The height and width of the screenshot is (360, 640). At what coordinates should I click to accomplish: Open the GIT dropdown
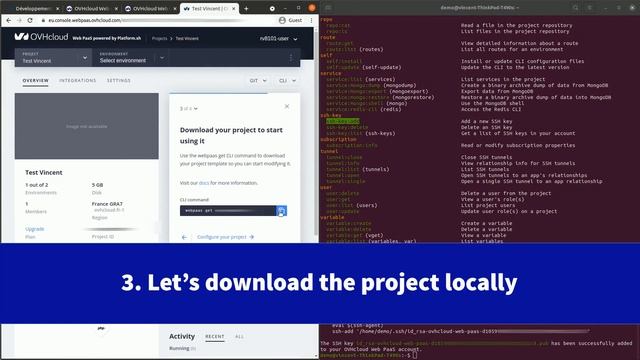(x=258, y=80)
